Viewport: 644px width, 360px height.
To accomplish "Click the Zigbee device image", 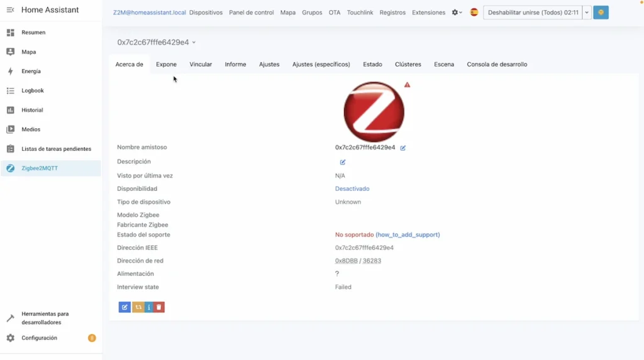I will point(374,112).
